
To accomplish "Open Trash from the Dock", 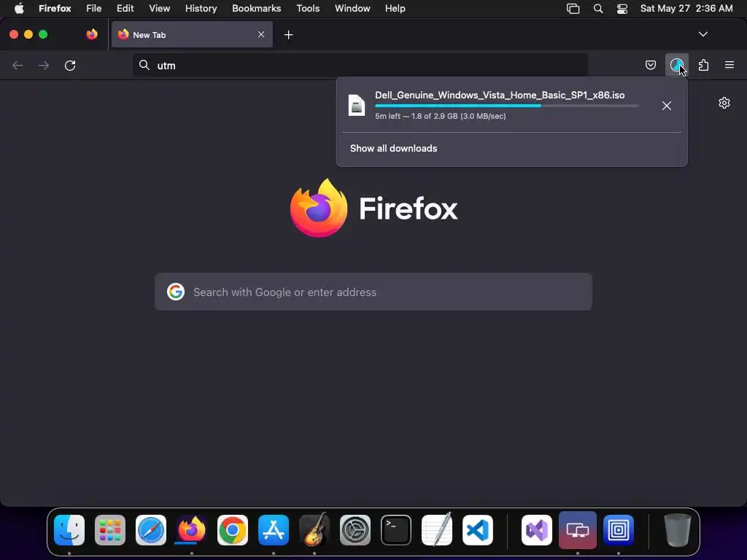I will click(677, 530).
